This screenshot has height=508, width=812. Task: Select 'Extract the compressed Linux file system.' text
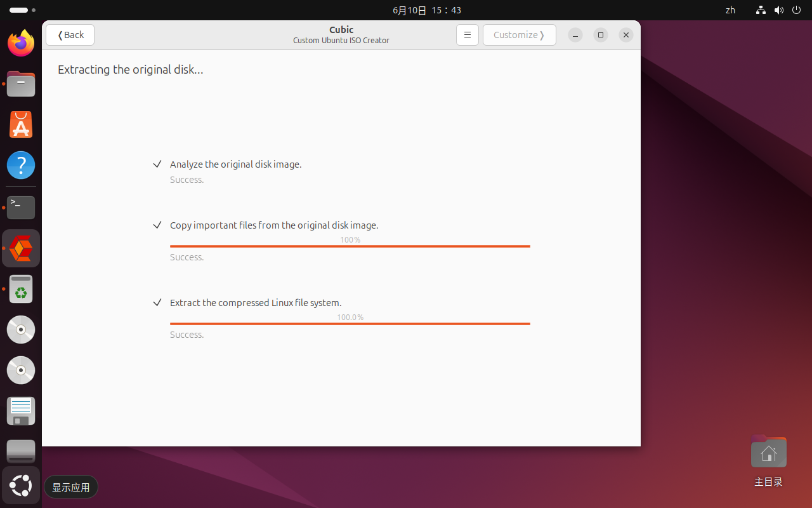(256, 303)
